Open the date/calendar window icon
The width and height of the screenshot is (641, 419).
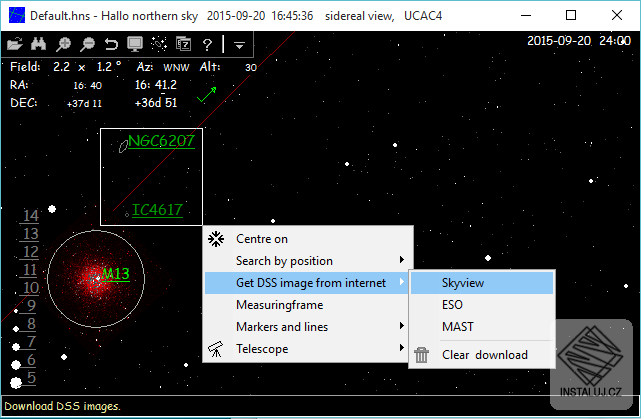[183, 44]
